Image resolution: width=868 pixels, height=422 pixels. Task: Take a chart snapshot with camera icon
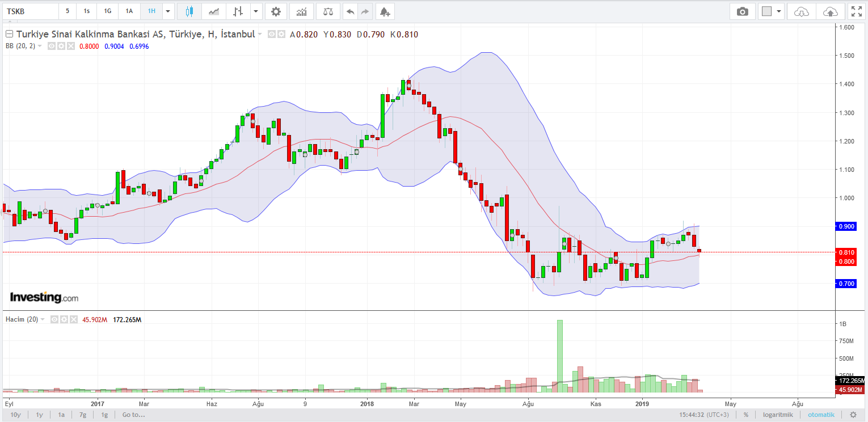click(742, 11)
